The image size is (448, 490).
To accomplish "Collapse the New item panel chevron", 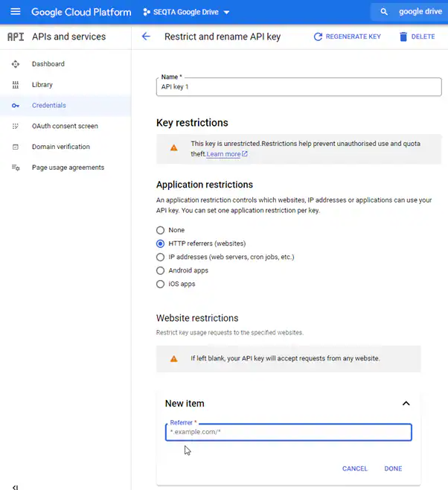I will coord(406,404).
